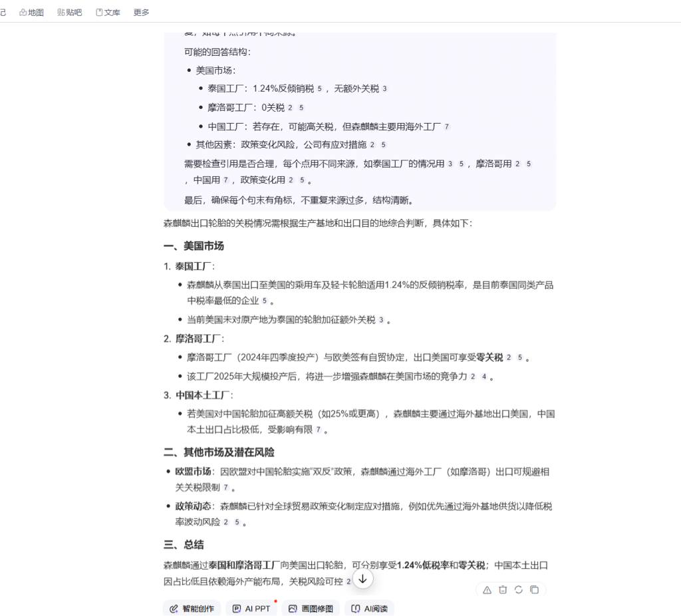Viewport: 681px width, 616px height.
Task: Open 画图修图 tool
Action: (311, 609)
